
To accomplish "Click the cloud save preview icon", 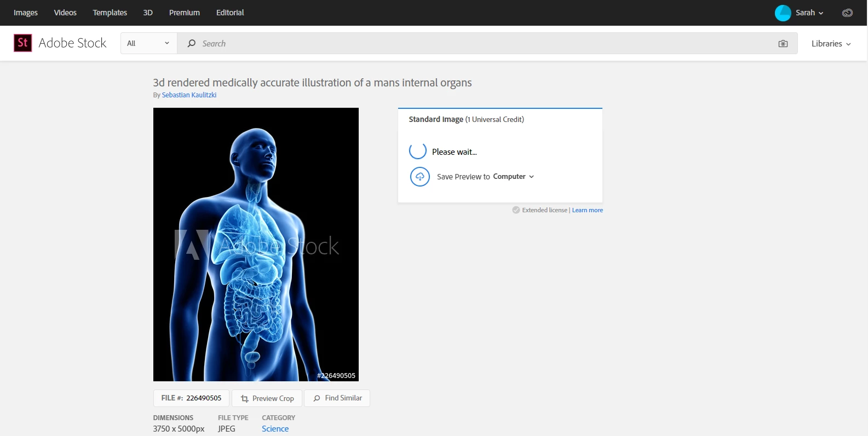I will click(420, 177).
